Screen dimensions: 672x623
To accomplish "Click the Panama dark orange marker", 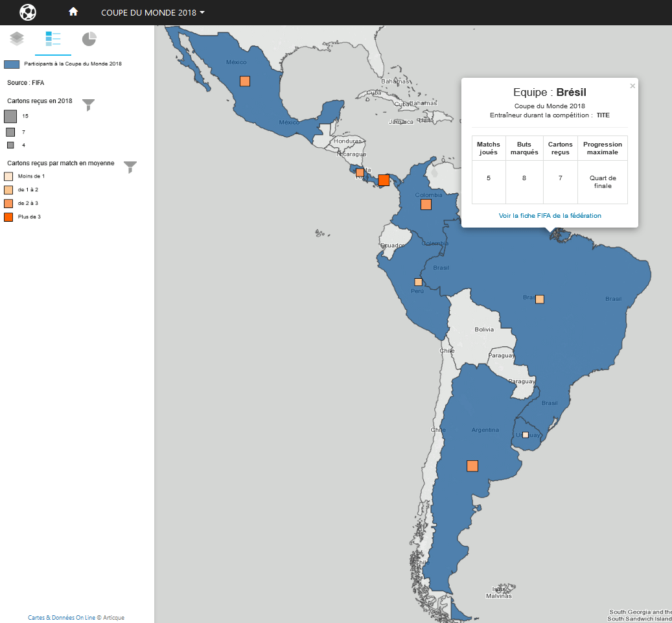I will pos(384,180).
